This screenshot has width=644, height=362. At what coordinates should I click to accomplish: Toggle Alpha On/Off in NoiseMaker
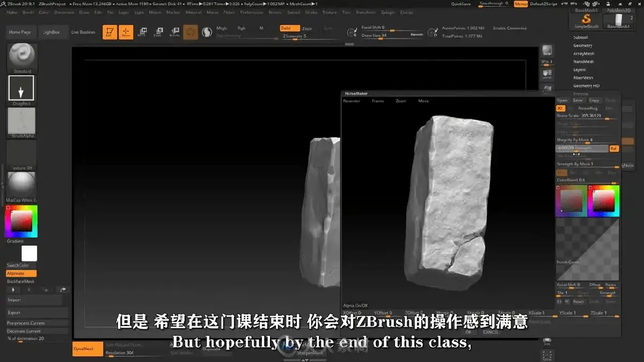coord(355,305)
